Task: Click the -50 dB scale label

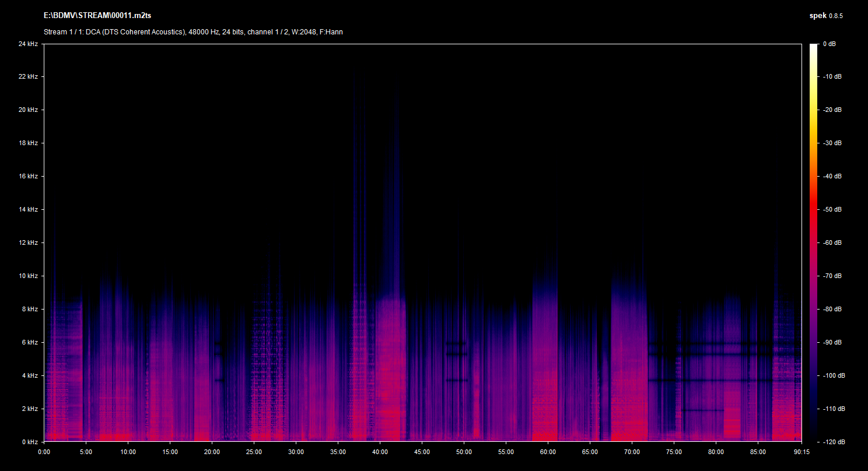Action: 831,209
